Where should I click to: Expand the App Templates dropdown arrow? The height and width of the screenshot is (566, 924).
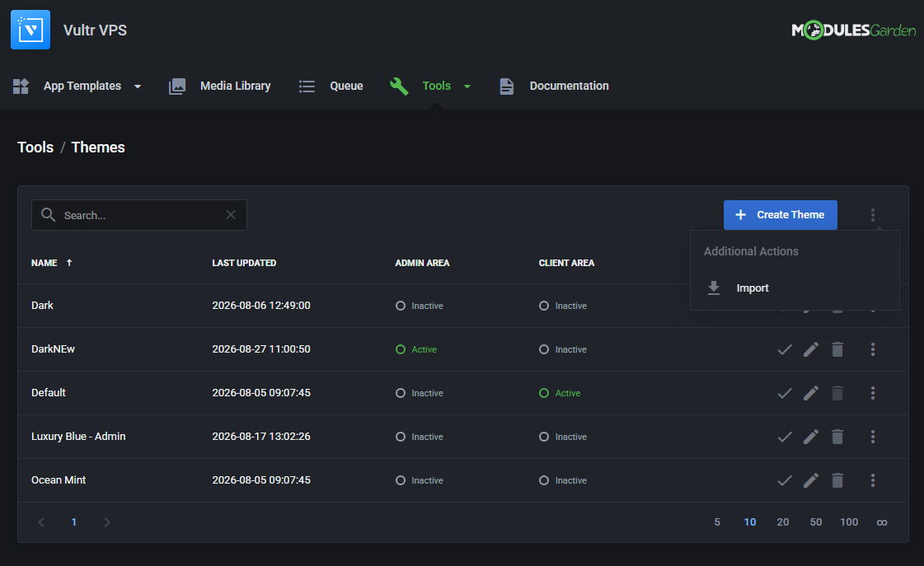[138, 87]
